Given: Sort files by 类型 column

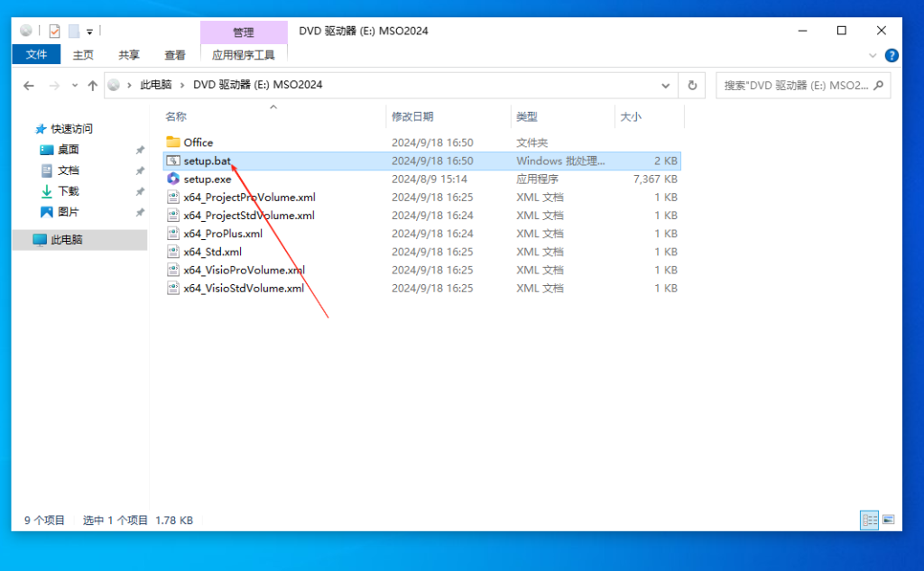Looking at the screenshot, I should tap(527, 116).
